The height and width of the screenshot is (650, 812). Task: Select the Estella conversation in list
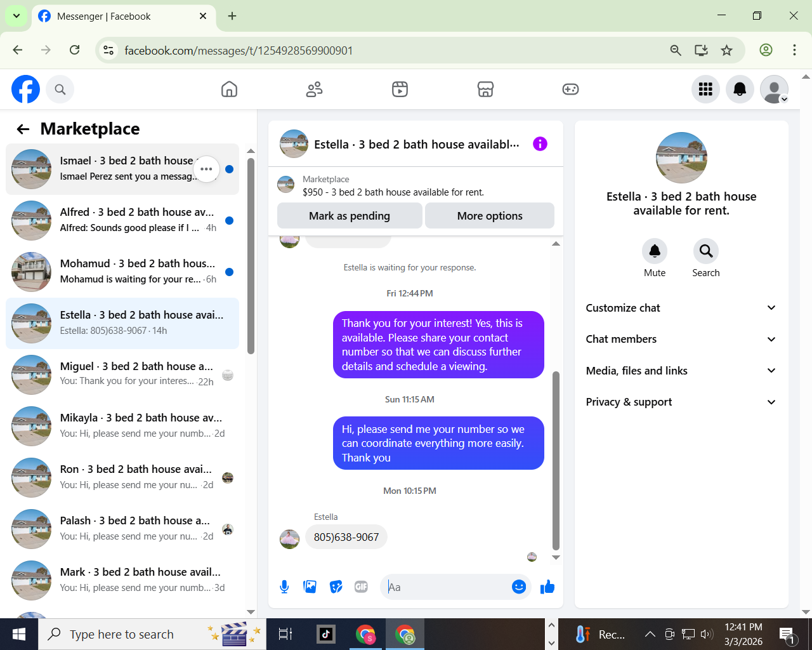[122, 323]
